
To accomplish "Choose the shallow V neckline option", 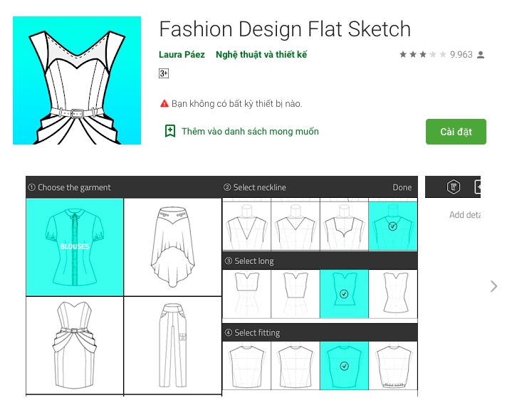I will pyautogui.click(x=296, y=226).
